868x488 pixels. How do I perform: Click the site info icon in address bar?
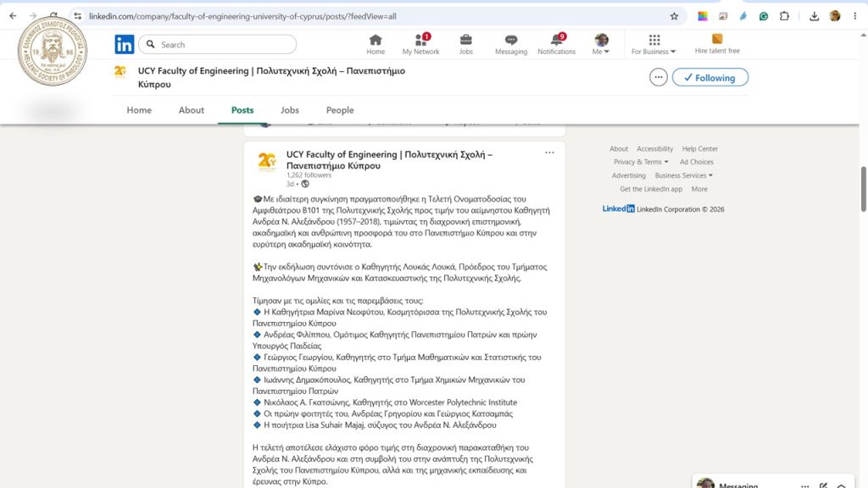(78, 16)
